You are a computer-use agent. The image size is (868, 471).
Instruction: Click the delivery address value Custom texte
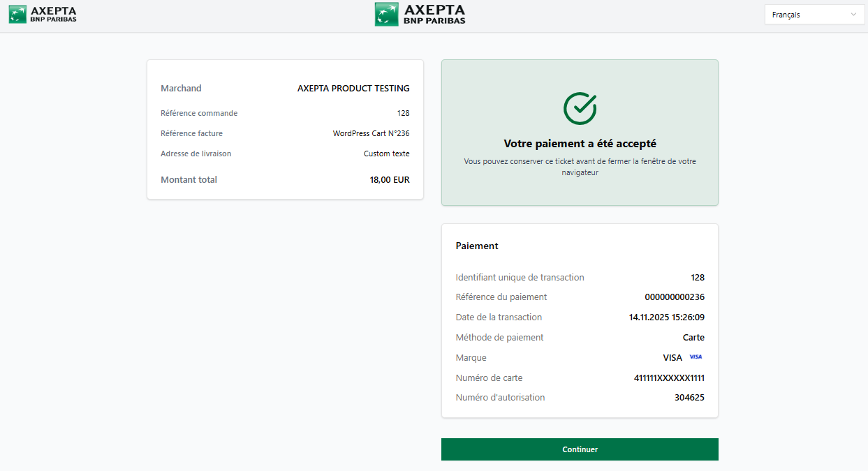pos(386,154)
